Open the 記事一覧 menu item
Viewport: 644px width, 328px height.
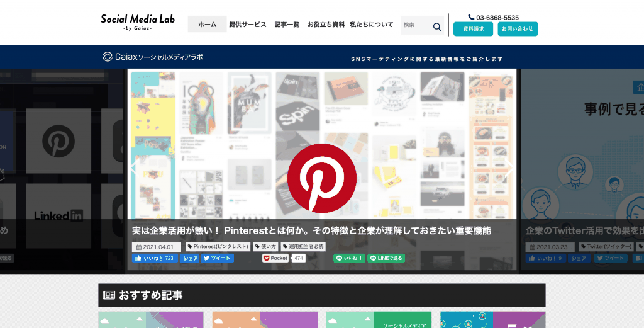click(x=287, y=25)
